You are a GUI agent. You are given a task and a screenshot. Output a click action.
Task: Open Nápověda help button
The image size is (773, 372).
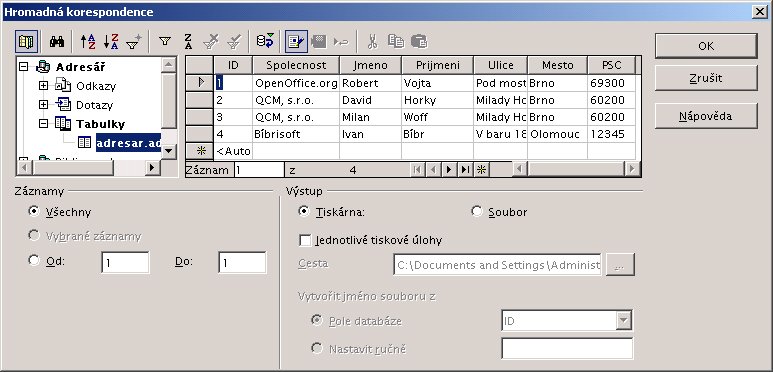tap(706, 116)
